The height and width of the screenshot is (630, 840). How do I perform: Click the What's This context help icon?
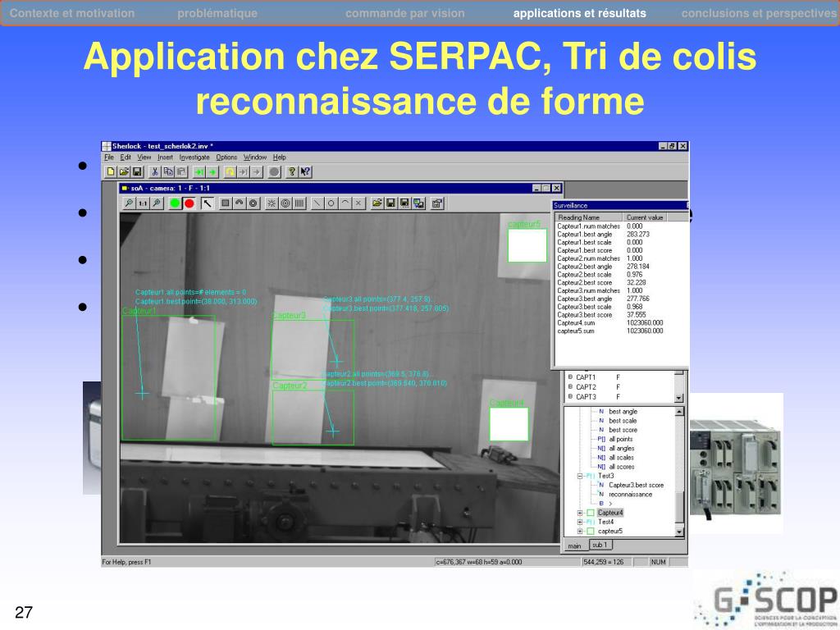[305, 172]
